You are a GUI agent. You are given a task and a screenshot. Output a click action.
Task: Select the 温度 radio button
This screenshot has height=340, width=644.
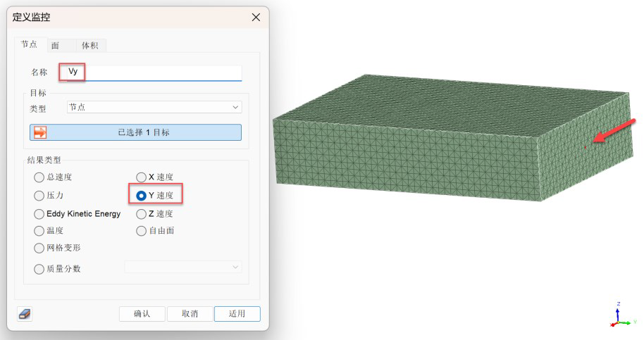click(39, 231)
